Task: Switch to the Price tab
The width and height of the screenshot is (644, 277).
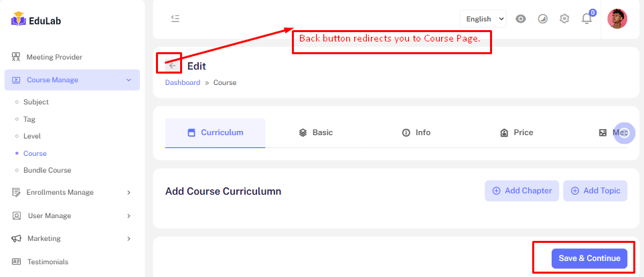Action: point(516,132)
